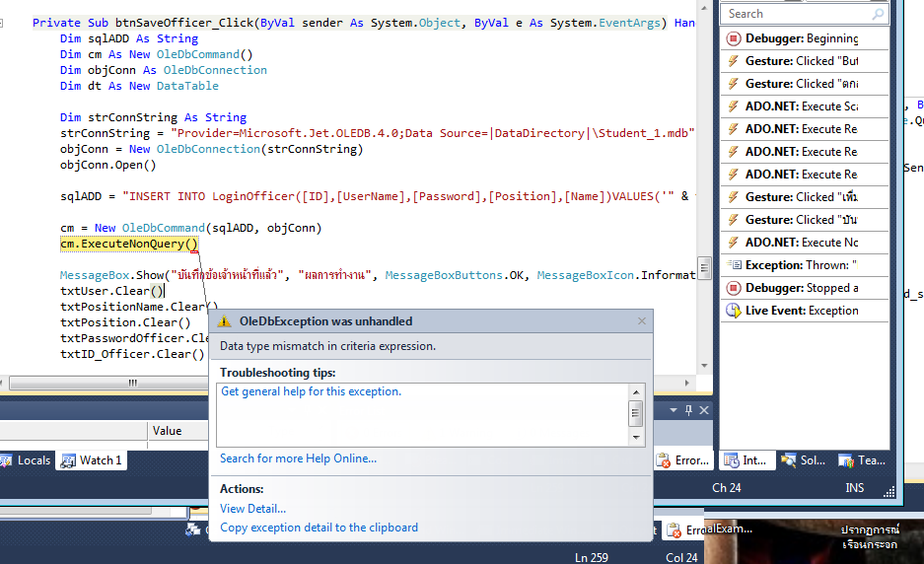Screen dimensions: 924x564
Task: Switch to the Solution Explorer tab
Action: point(804,460)
